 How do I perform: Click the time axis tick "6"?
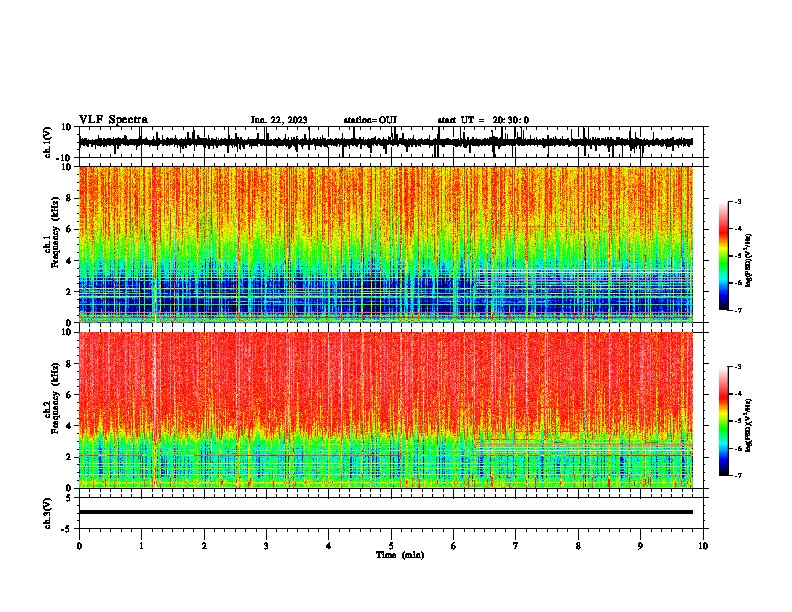[454, 546]
